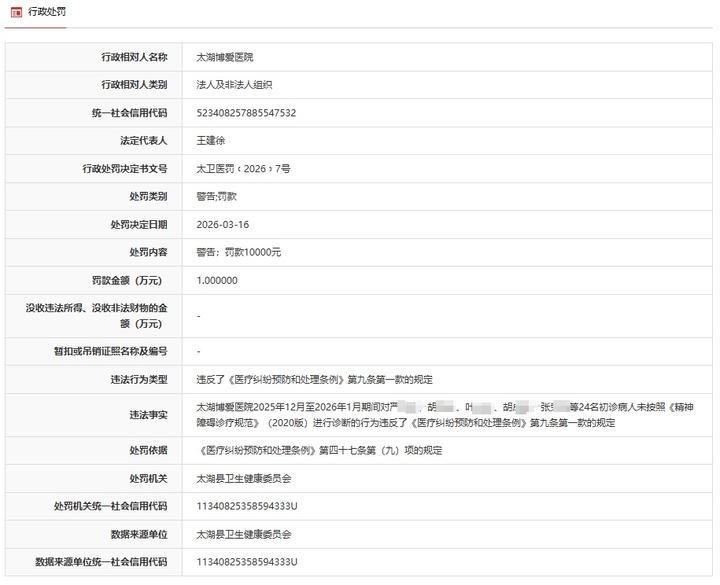
Task: Click the 处罚内容 value 警告；罚款10000元
Action: click(239, 252)
